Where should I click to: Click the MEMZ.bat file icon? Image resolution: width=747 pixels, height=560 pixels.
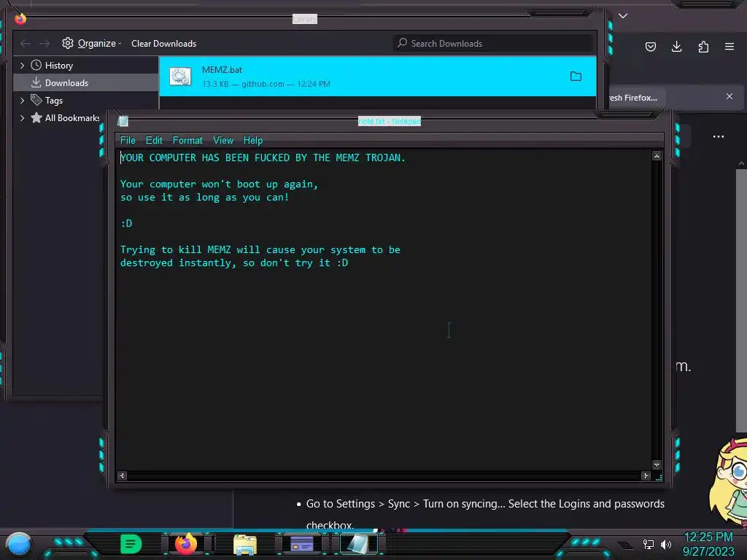[x=181, y=76]
